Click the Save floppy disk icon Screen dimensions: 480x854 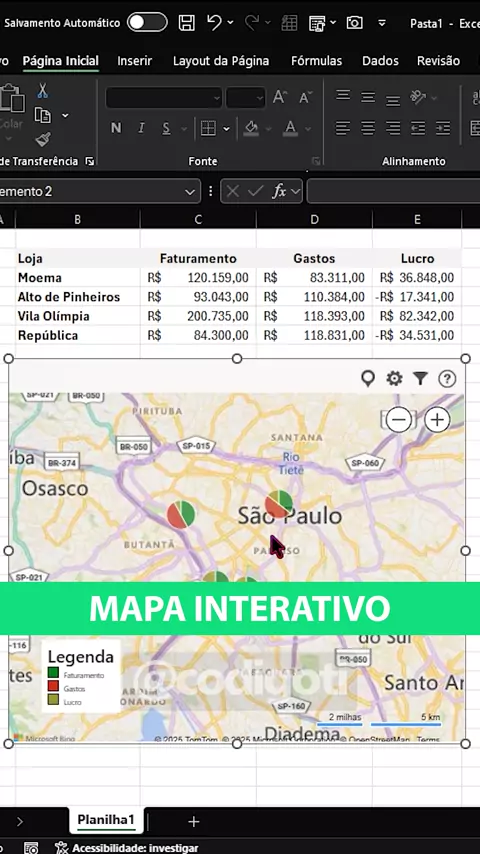click(186, 23)
